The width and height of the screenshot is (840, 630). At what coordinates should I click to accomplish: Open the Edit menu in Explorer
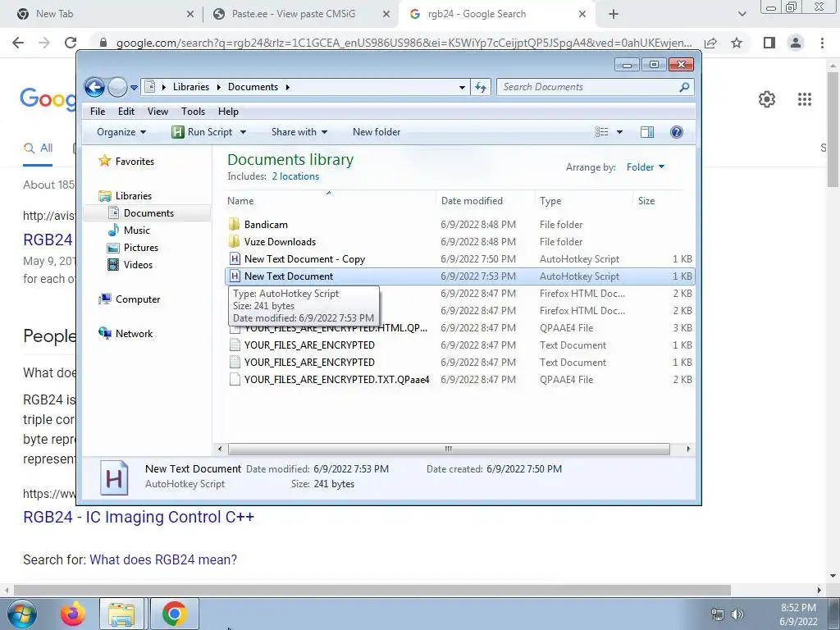[126, 112]
